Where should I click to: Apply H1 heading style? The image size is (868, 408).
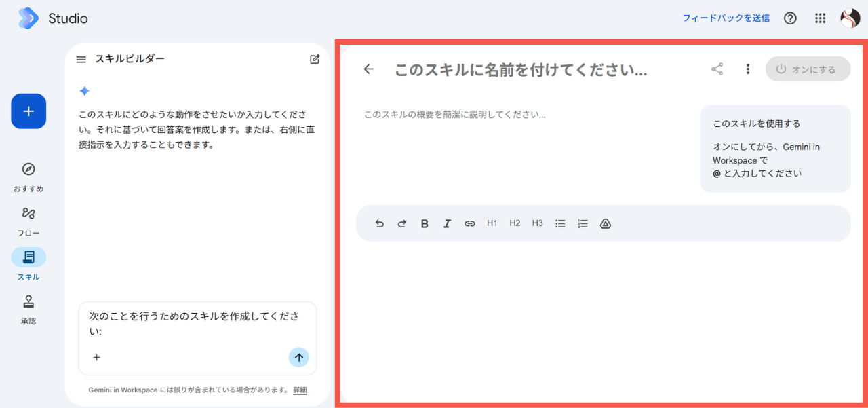492,223
